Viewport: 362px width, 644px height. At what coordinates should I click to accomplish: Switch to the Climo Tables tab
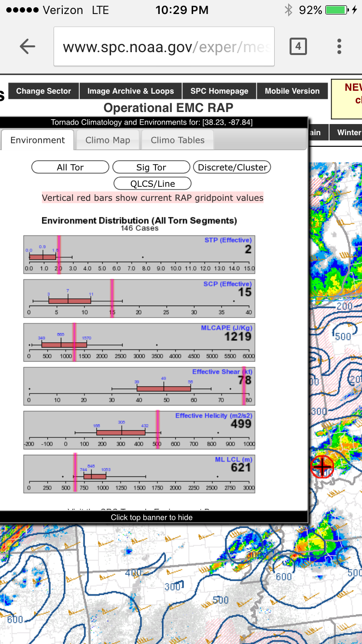178,140
